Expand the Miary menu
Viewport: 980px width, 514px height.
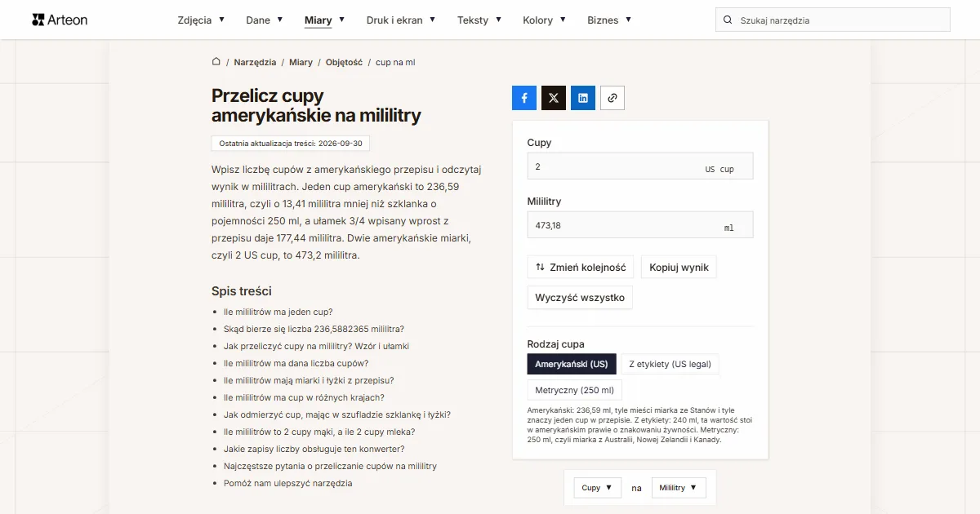(x=324, y=20)
